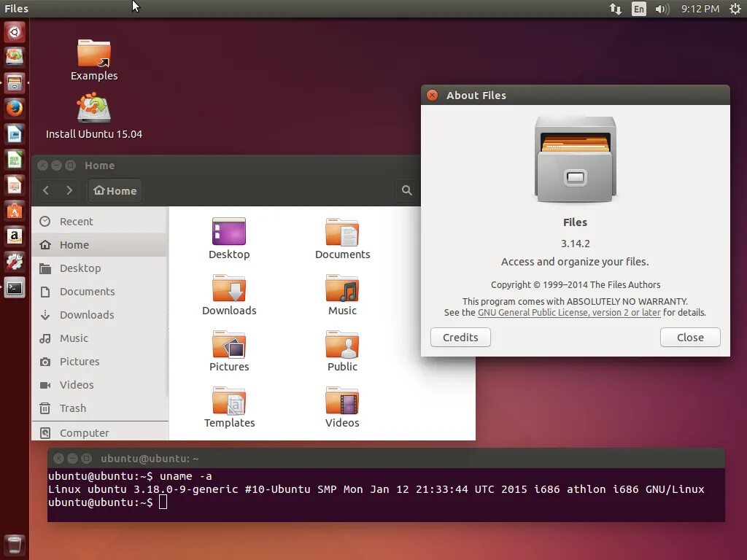Viewport: 747px width, 560px height.
Task: Open the network indicator in top panel
Action: click(616, 9)
